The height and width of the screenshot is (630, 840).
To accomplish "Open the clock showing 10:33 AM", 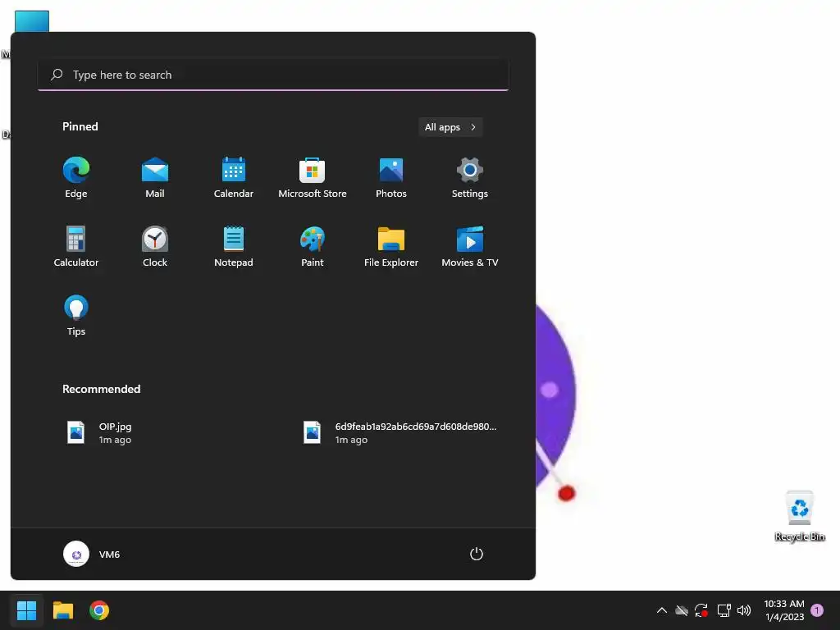I will pos(783,610).
